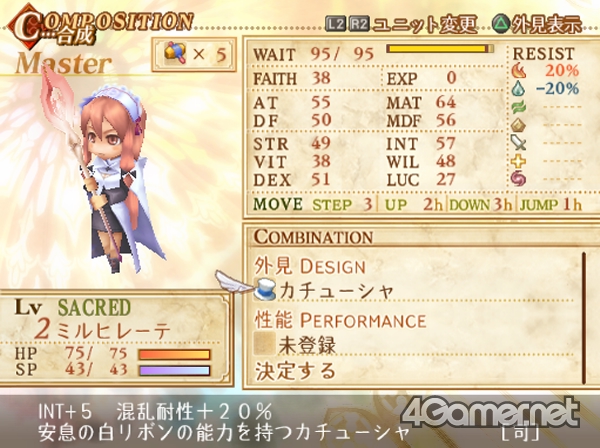Click the L2 unit change button
This screenshot has width=600, height=448.
point(336,24)
